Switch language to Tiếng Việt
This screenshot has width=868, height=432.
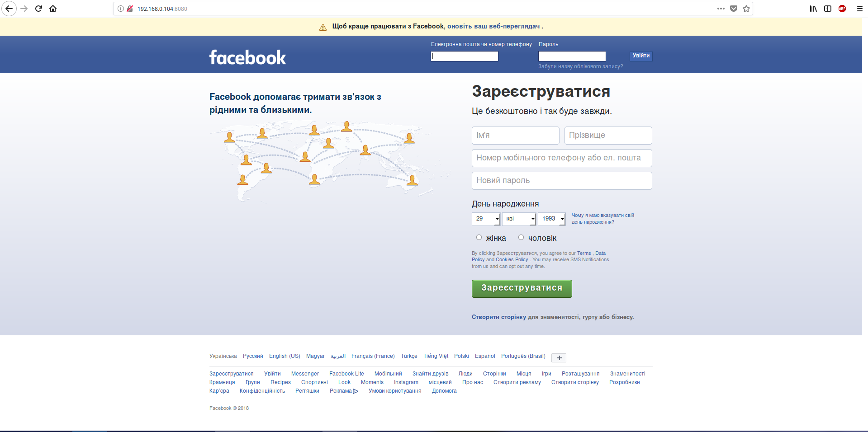[436, 356]
